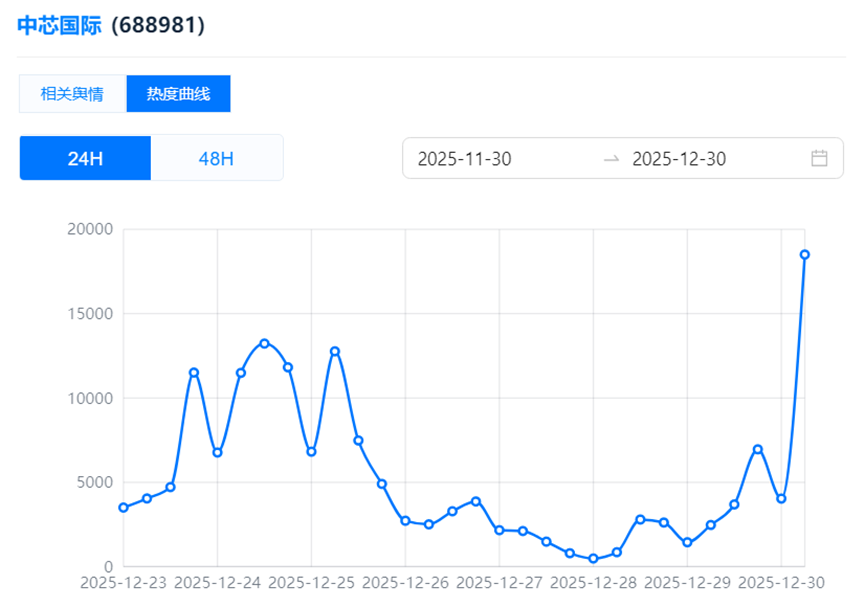Select the peak data point near 13000

(x=264, y=343)
